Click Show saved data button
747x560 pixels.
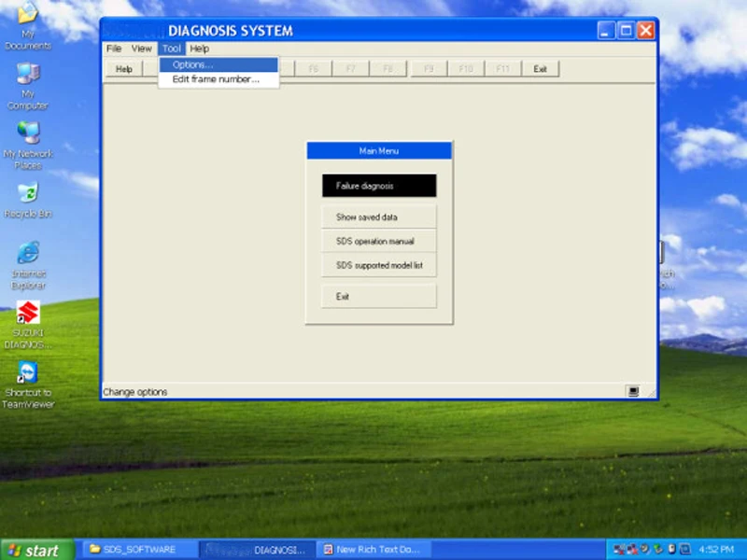[379, 217]
